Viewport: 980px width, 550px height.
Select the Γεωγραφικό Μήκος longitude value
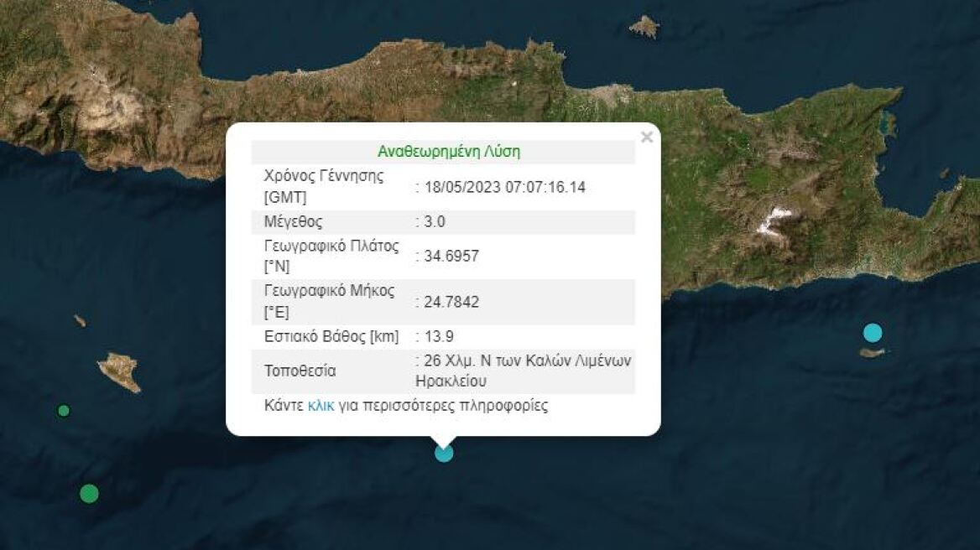(x=449, y=302)
